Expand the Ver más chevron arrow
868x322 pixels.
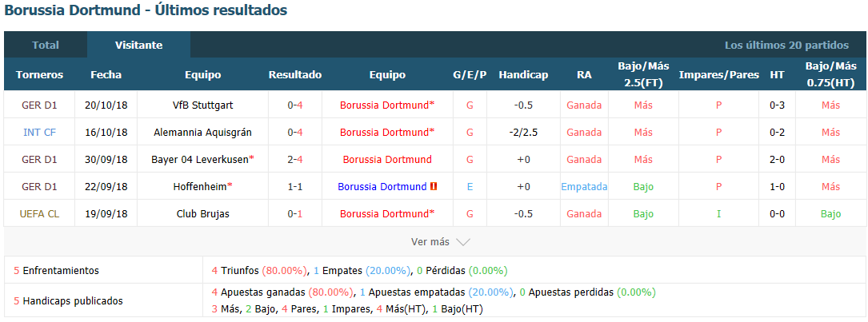462,242
